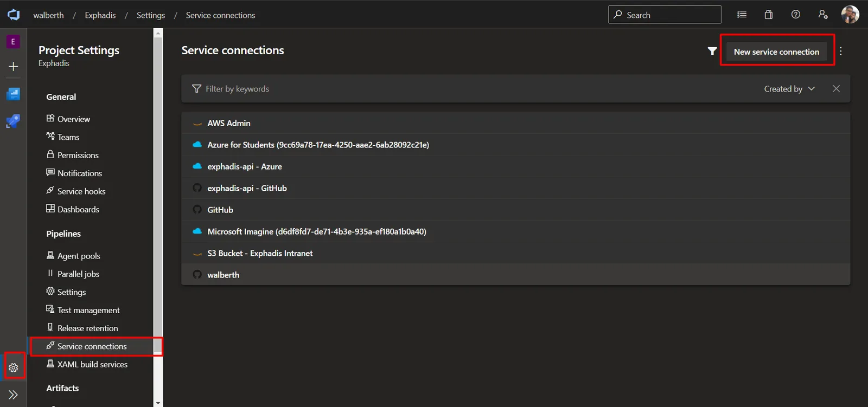Image resolution: width=868 pixels, height=407 pixels.
Task: Open Pipelines rocket icon in left sidebar
Action: [13, 121]
